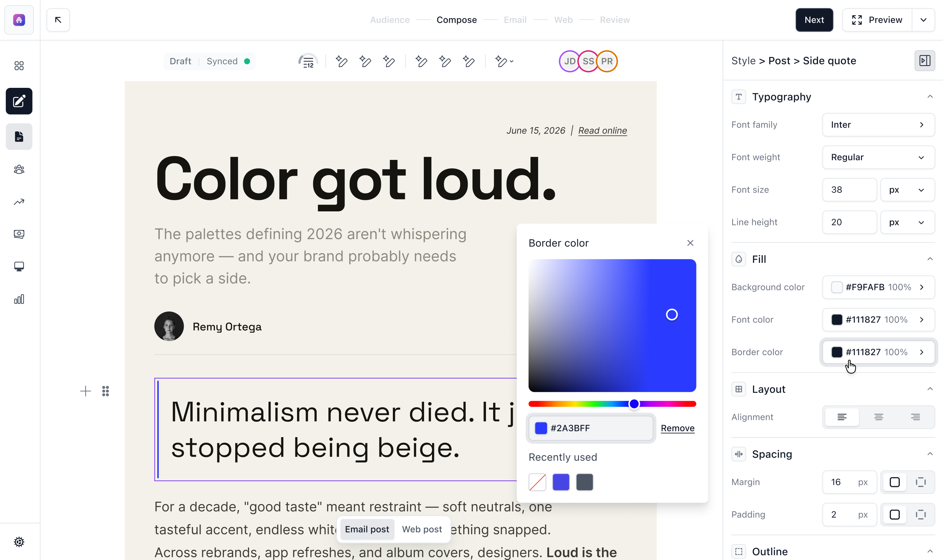Click the Spacing section icon

tap(739, 454)
